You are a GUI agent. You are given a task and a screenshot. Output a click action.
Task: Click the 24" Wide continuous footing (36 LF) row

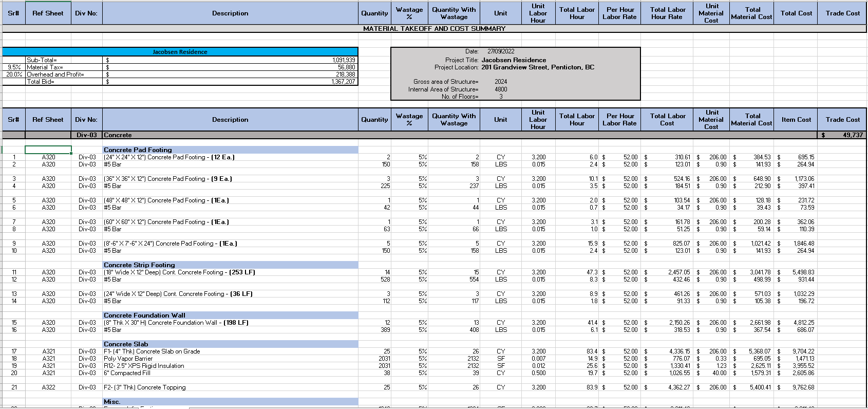[x=178, y=294]
